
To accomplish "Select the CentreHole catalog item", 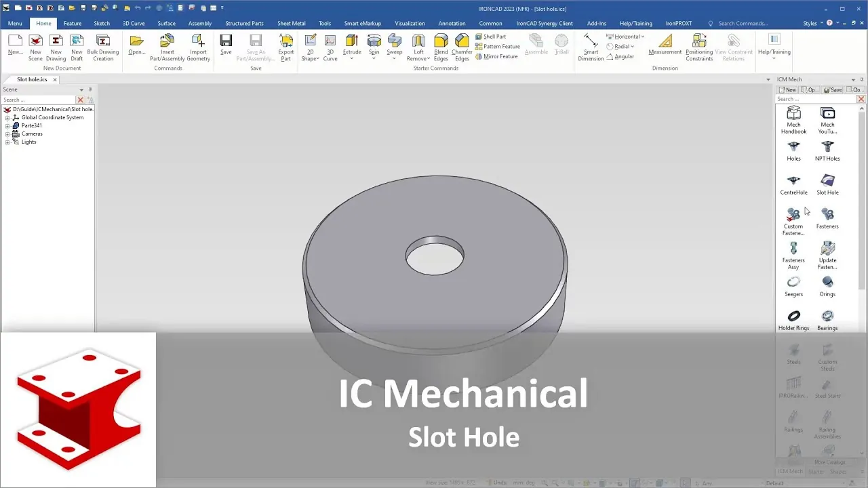I will [x=793, y=185].
